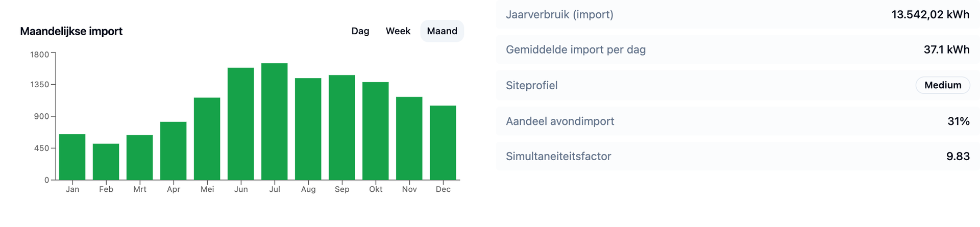Click the tallest bar for Jul

click(x=274, y=122)
